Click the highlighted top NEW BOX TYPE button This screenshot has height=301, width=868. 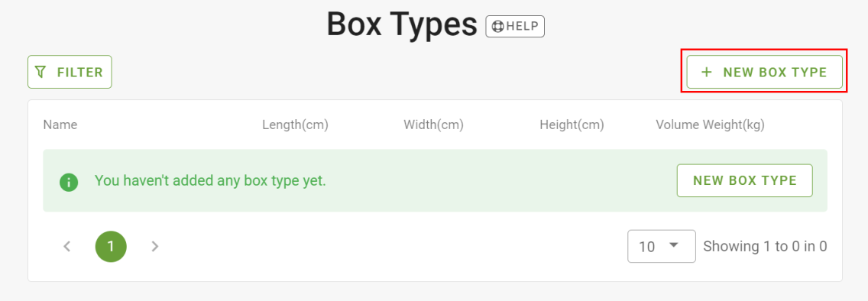click(x=765, y=72)
